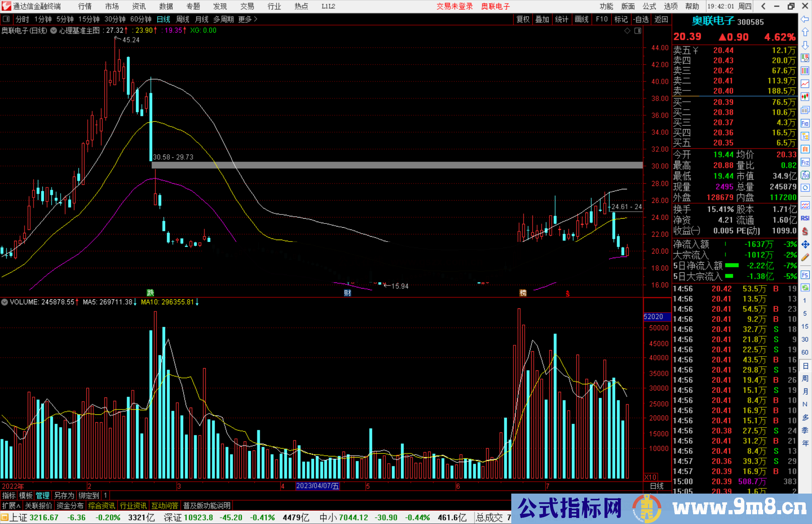812x524 pixels.
Task: Click the 2023/04/07 date marker on timeline
Action: click(318, 486)
